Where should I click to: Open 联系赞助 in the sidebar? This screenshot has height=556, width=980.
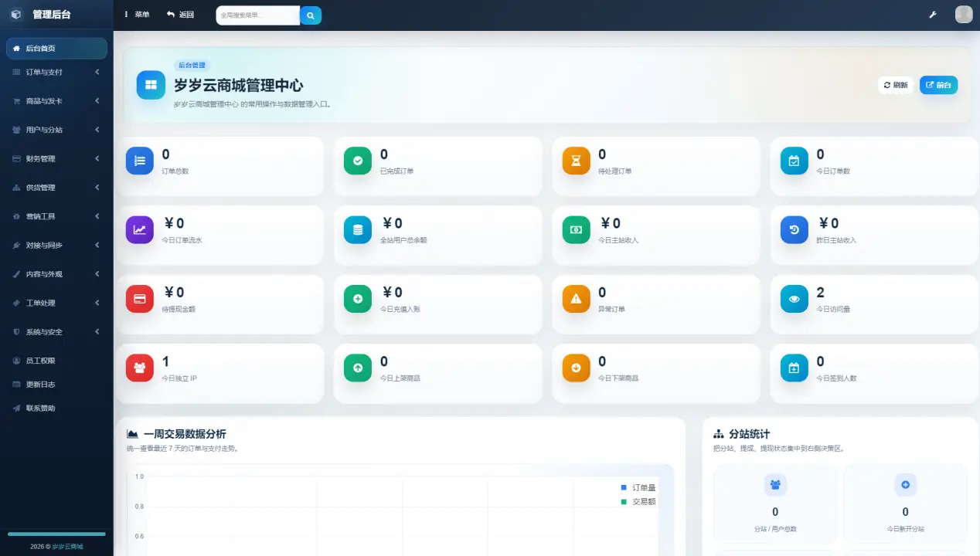[56, 409]
